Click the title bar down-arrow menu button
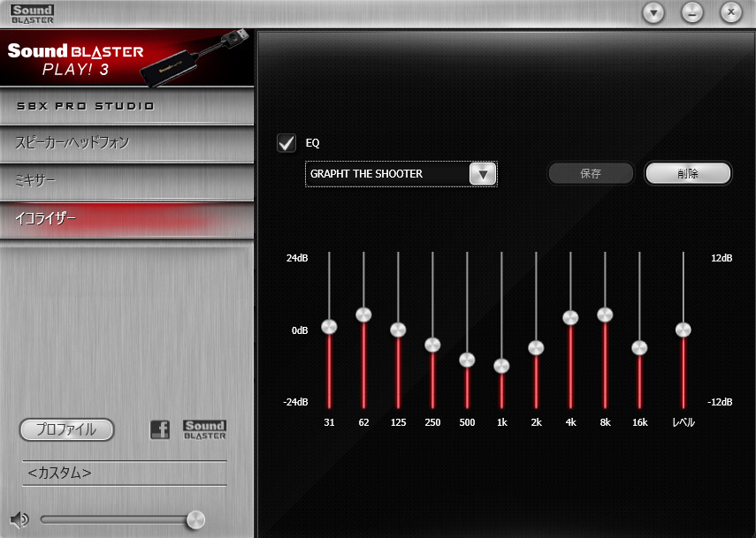Screen dimensions: 756x538 click(x=653, y=12)
